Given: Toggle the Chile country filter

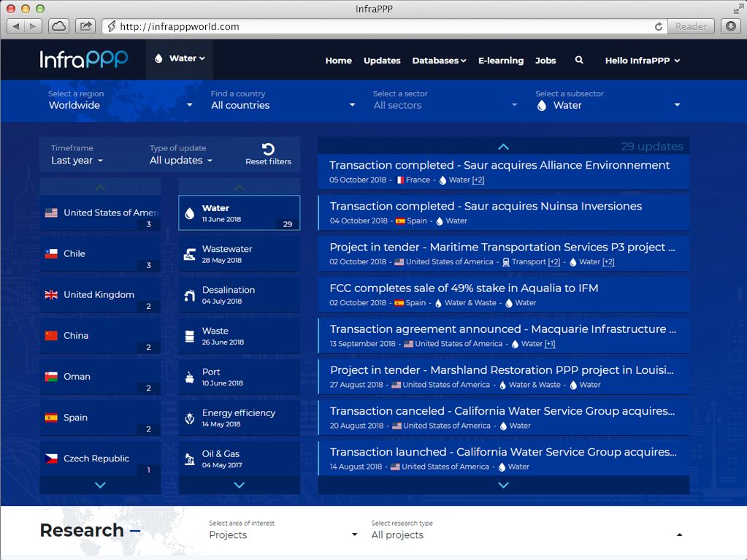Looking at the screenshot, I should coord(100,254).
